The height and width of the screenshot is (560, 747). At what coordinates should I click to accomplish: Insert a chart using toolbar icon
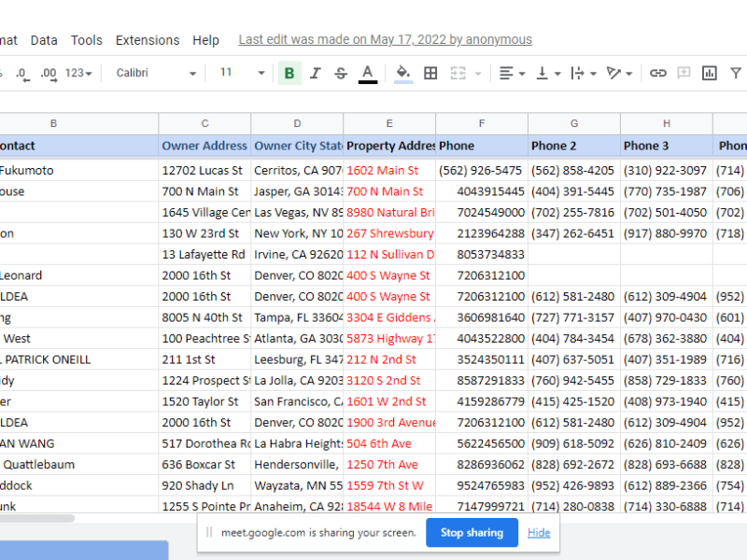tap(710, 73)
